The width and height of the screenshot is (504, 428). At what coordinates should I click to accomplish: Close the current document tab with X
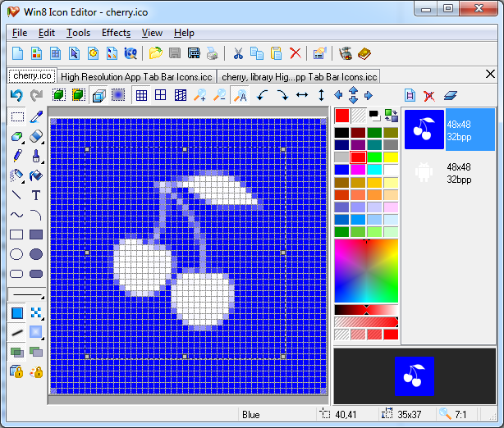coord(490,74)
